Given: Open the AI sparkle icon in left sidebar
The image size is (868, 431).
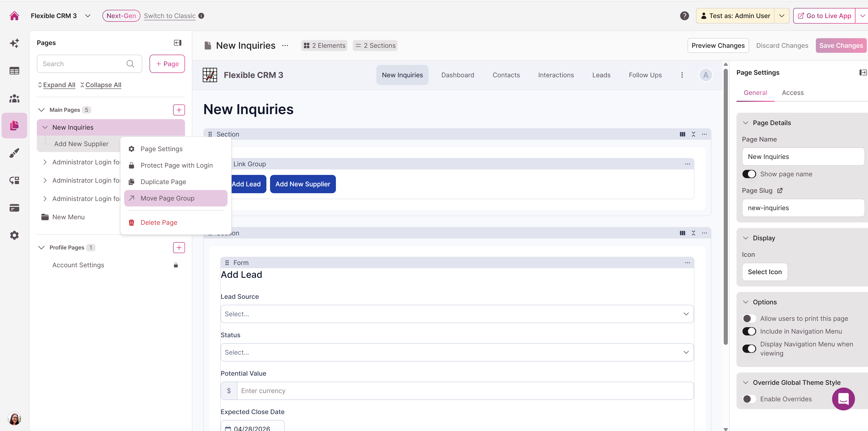Looking at the screenshot, I should click(14, 43).
